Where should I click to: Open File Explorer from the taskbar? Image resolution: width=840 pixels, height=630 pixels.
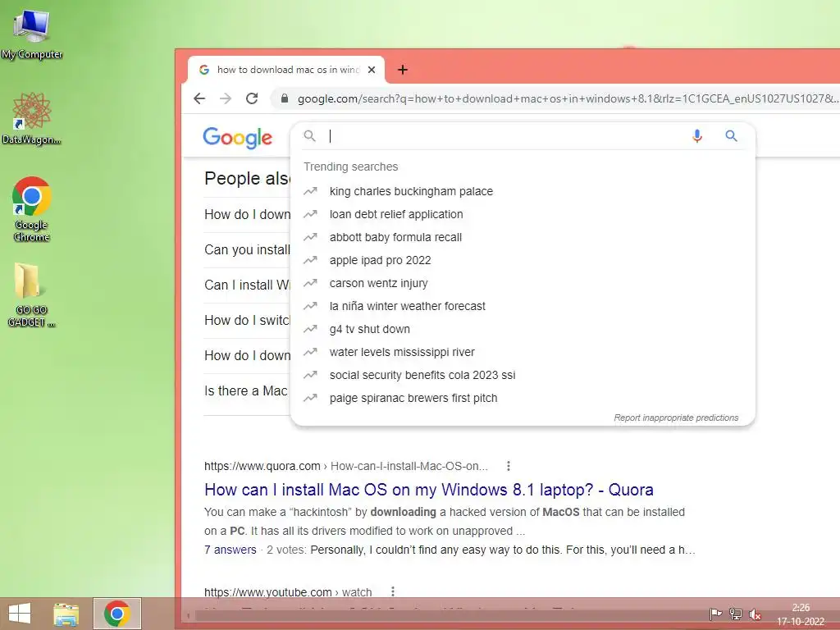point(66,614)
